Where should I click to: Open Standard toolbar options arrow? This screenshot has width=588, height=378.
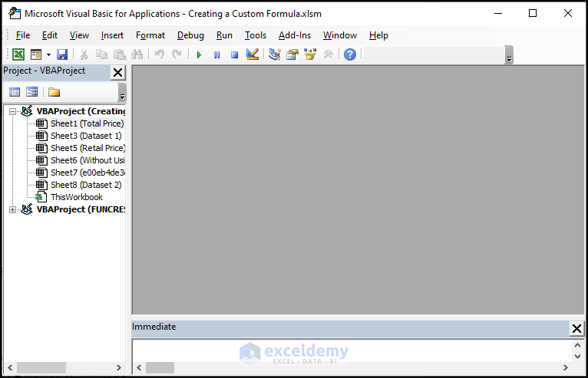pos(509,55)
